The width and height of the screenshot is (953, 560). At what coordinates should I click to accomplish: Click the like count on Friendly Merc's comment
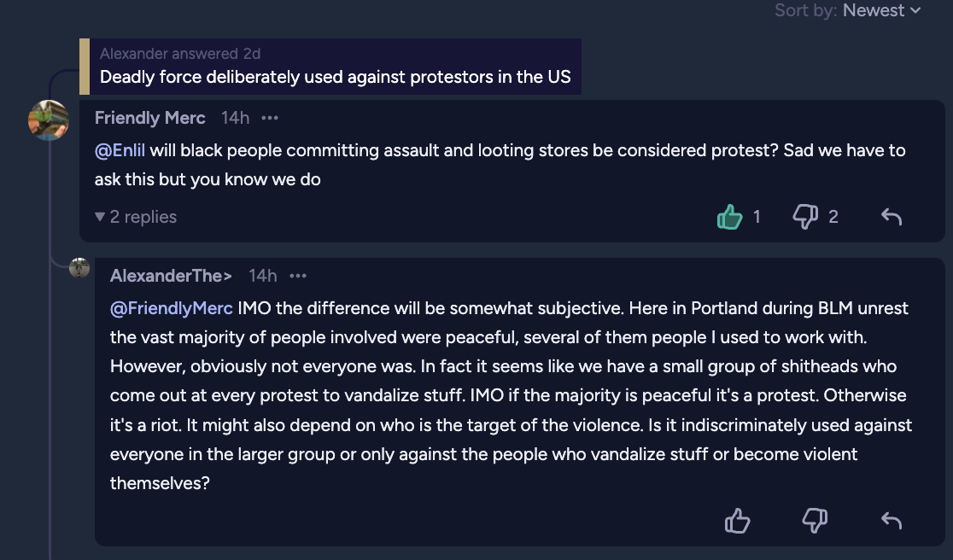coord(757,217)
